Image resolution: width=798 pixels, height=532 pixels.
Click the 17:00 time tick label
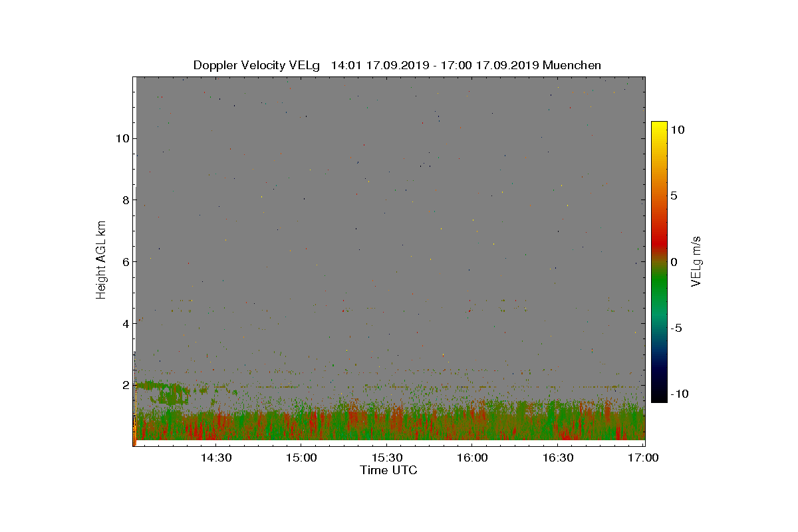point(643,458)
